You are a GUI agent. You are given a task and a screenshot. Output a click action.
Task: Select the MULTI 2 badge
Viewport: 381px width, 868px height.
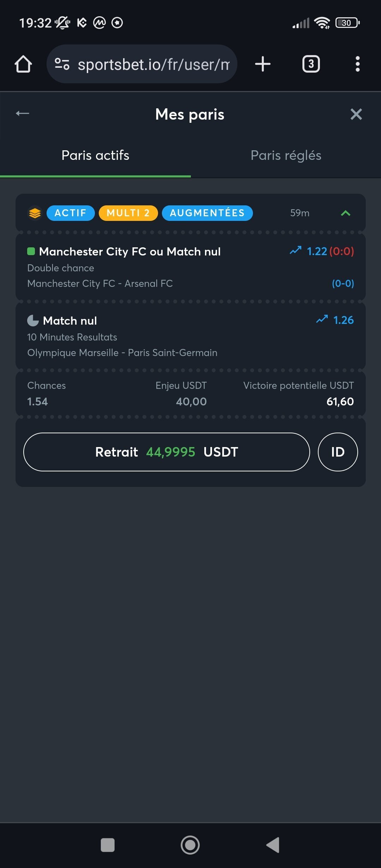click(x=128, y=213)
